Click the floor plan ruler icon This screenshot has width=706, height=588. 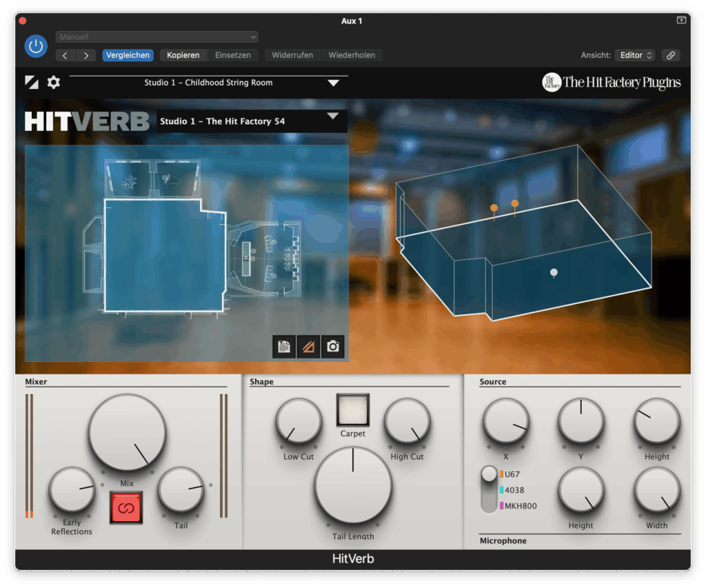click(308, 346)
